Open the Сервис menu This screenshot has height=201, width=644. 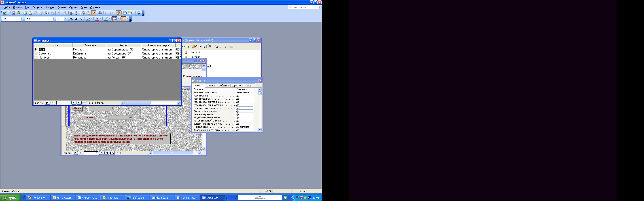(73, 8)
